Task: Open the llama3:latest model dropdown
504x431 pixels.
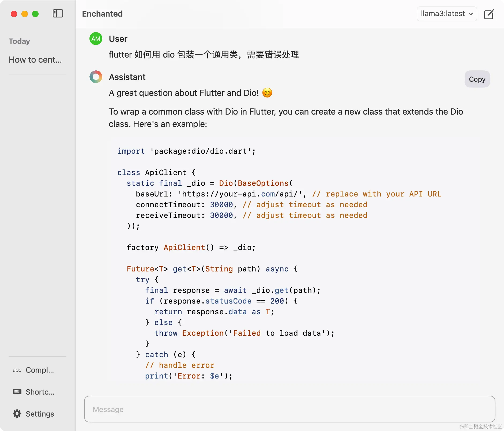Action: pos(447,14)
